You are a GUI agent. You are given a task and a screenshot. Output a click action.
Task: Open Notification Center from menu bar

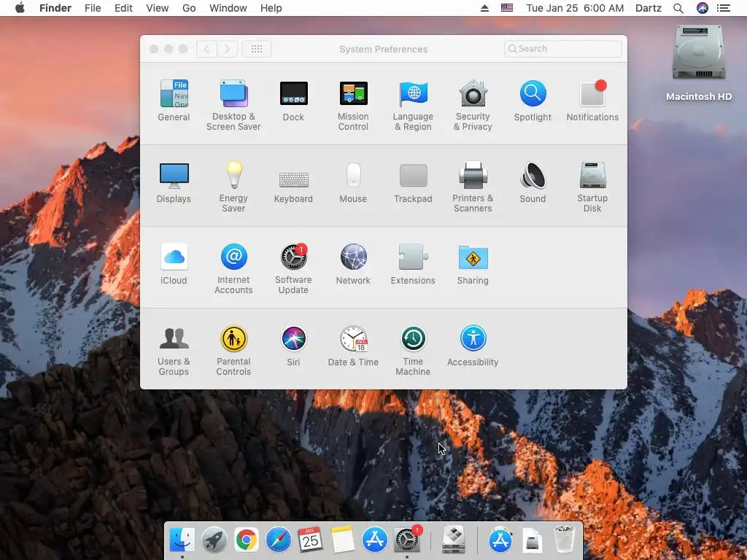pos(724,8)
